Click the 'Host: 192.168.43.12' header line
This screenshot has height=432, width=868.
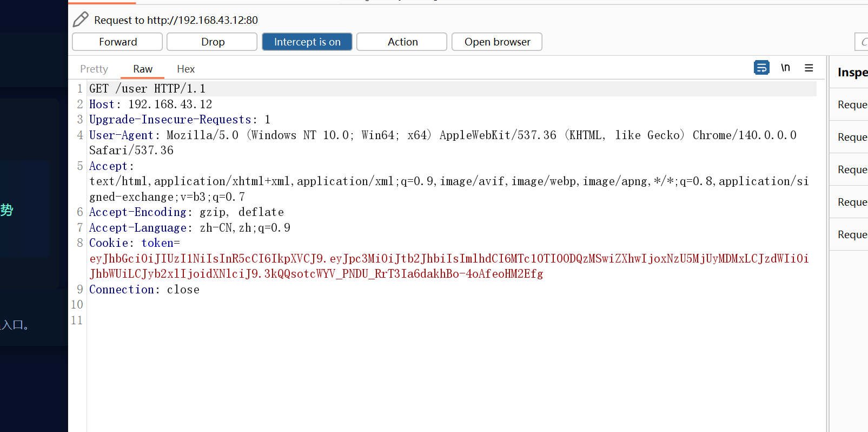(151, 104)
